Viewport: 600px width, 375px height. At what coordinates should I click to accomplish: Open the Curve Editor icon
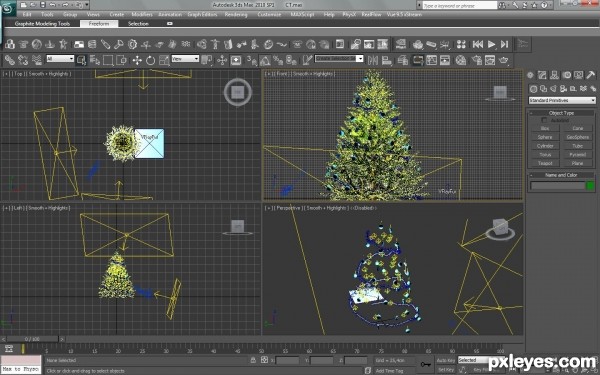pos(431,60)
